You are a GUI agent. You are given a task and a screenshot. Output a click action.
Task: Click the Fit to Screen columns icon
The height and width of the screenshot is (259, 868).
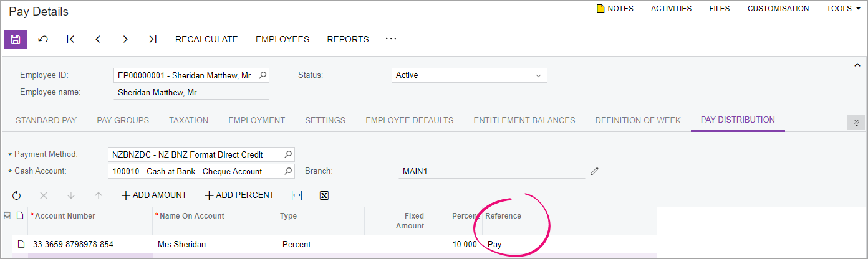(297, 195)
